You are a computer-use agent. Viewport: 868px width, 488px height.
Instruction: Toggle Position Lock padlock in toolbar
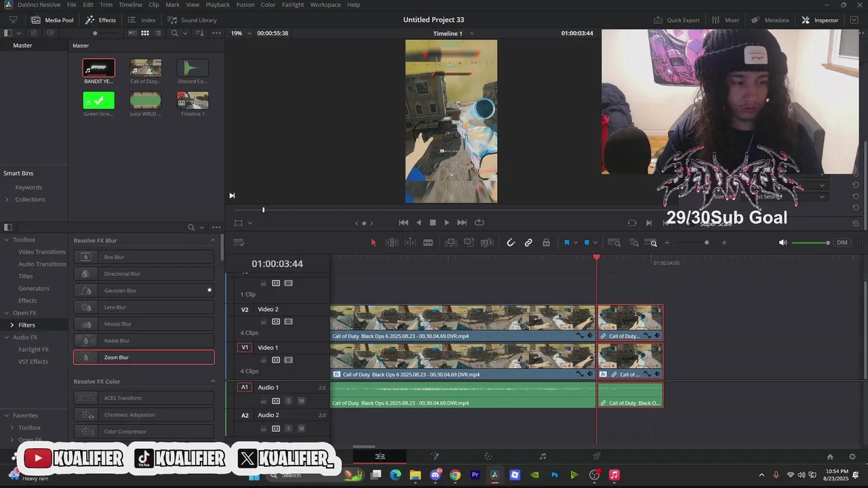546,243
